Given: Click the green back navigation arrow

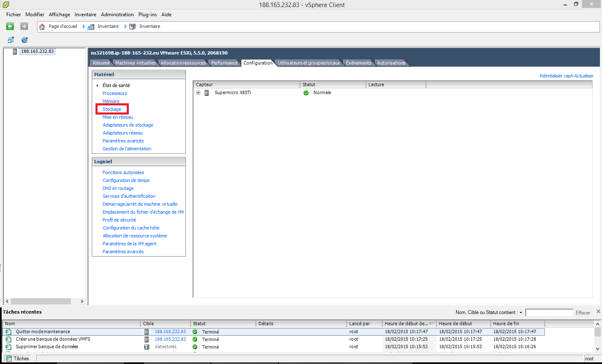Looking at the screenshot, I should (x=10, y=26).
